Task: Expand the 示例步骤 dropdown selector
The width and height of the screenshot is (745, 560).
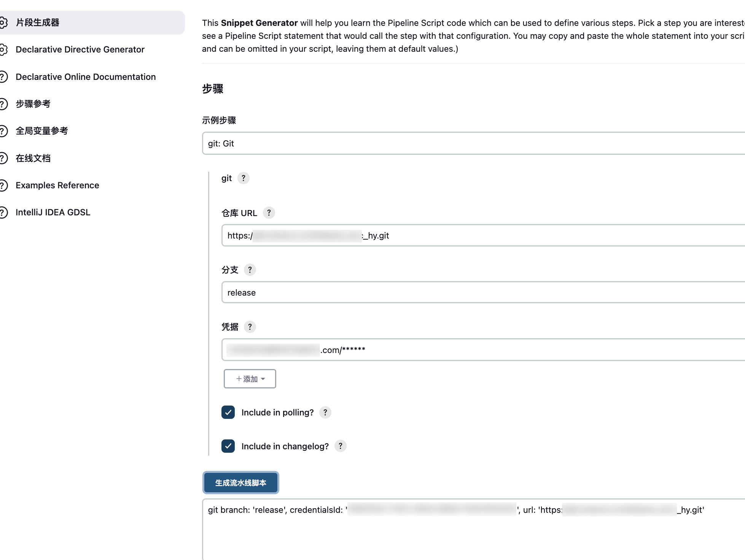Action: pos(474,143)
